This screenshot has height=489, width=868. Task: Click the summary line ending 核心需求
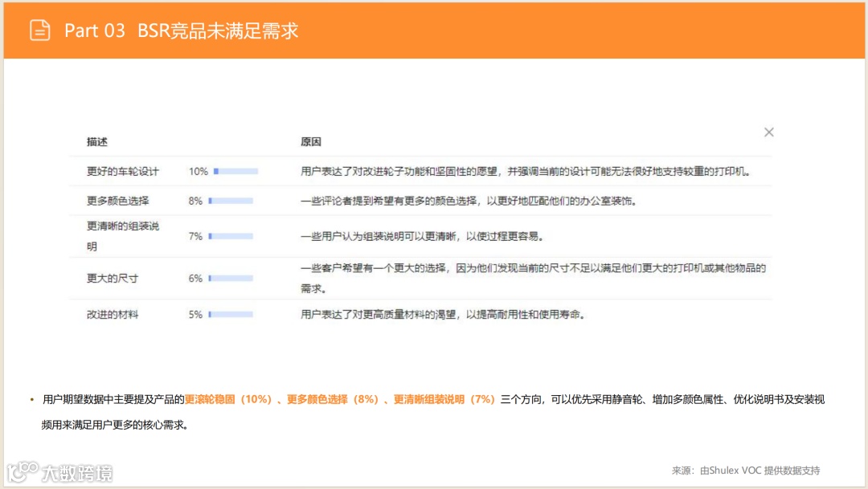(x=115, y=425)
